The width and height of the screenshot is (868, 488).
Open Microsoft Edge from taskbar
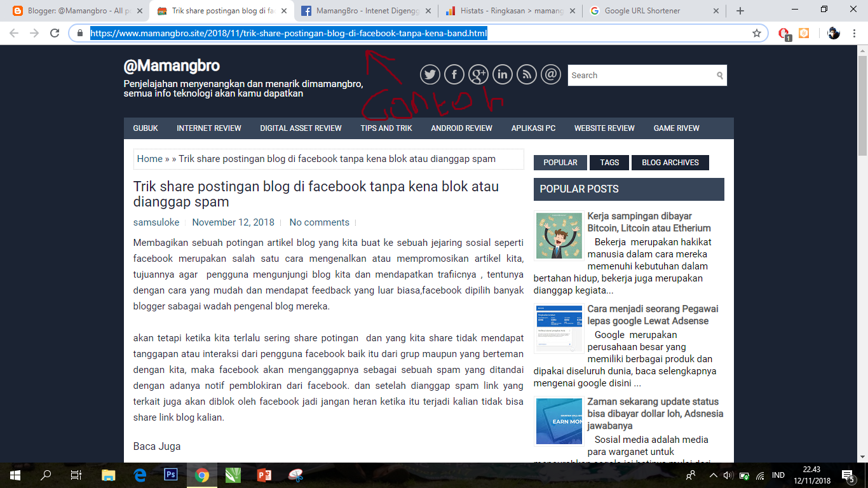(140, 475)
